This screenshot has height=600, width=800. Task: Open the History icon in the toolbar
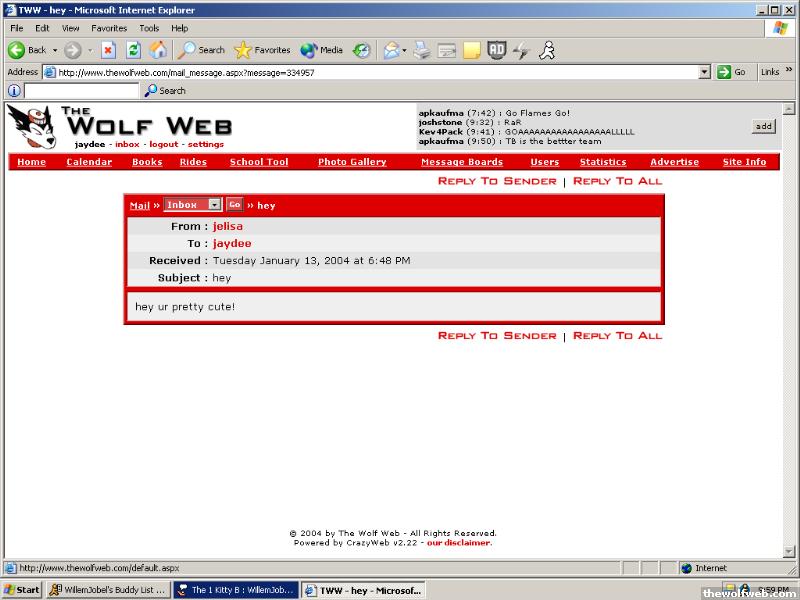pyautogui.click(x=361, y=50)
